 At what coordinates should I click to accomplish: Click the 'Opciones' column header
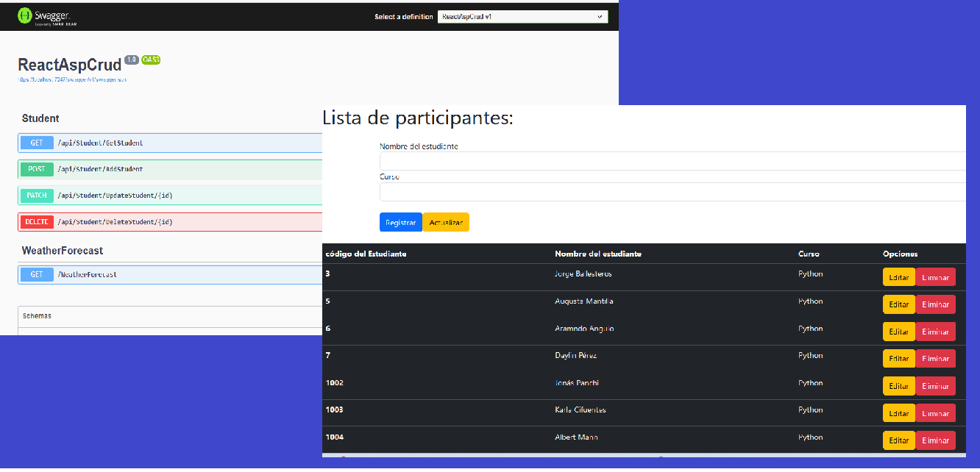(x=901, y=254)
